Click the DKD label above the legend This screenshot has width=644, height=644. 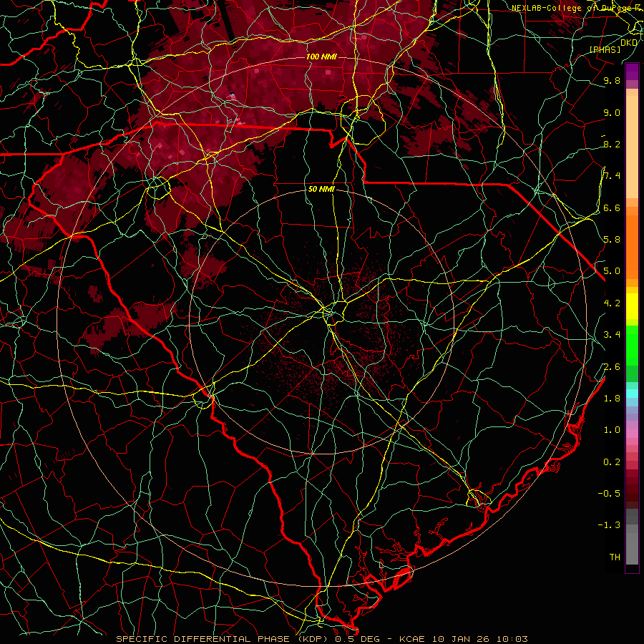coord(629,43)
